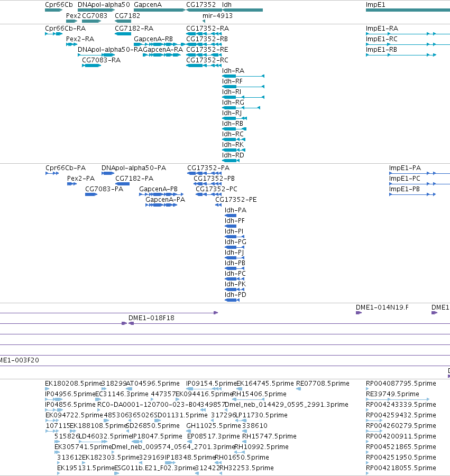Click protein CG7083-PA label
Screen dimensions: 450x476
(104, 189)
